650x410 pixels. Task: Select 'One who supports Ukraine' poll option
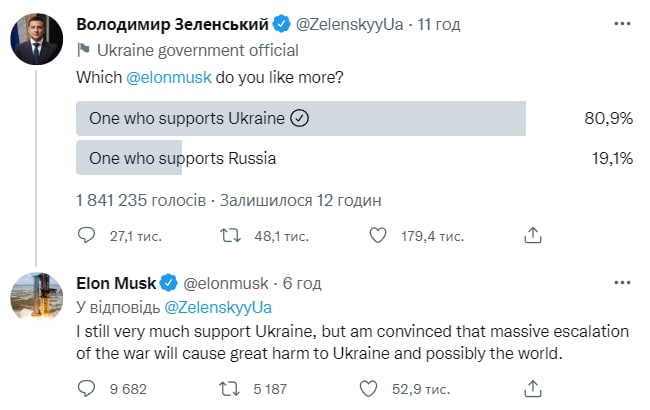300,118
